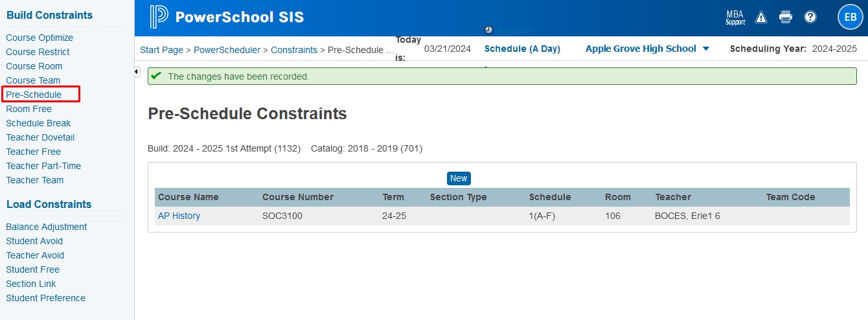Open the help question mark icon
868x320 pixels.
click(x=810, y=17)
